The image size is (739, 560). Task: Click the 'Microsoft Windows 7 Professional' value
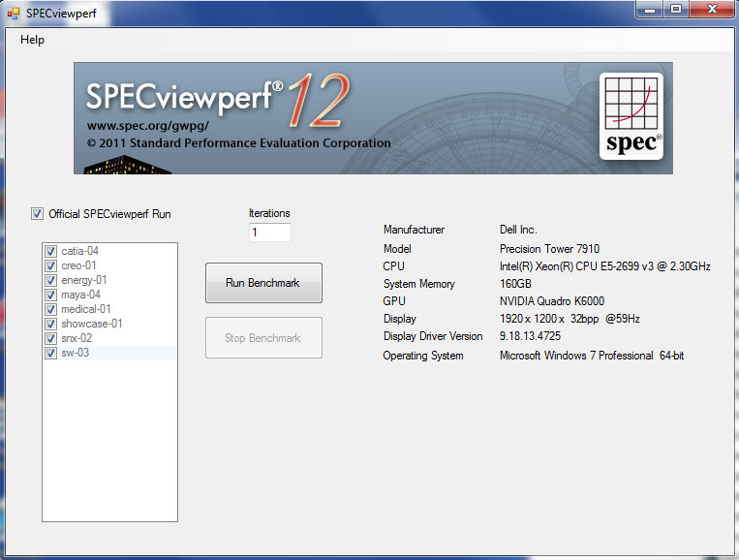(x=592, y=356)
